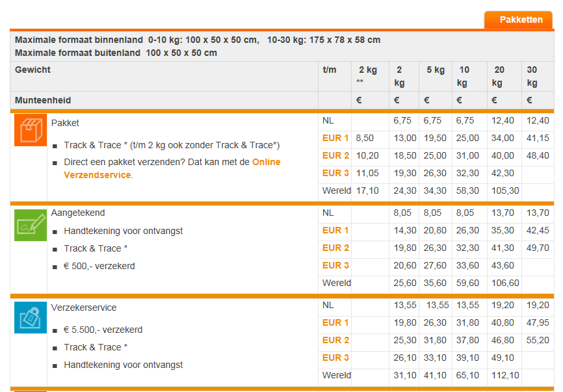Click 'Handtekening voor ontvangst' under Verzekerservice
Viewport: 563px width, 392px height.
click(x=123, y=365)
